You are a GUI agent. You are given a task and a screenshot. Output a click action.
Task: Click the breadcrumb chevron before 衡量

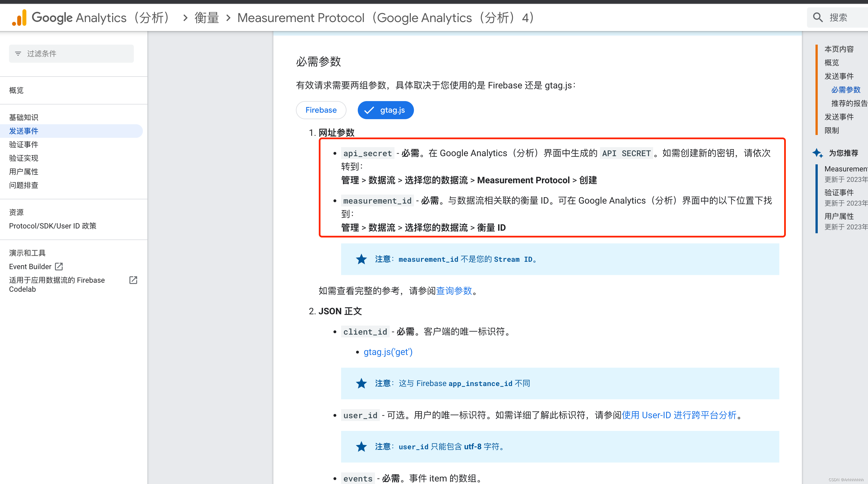point(185,18)
